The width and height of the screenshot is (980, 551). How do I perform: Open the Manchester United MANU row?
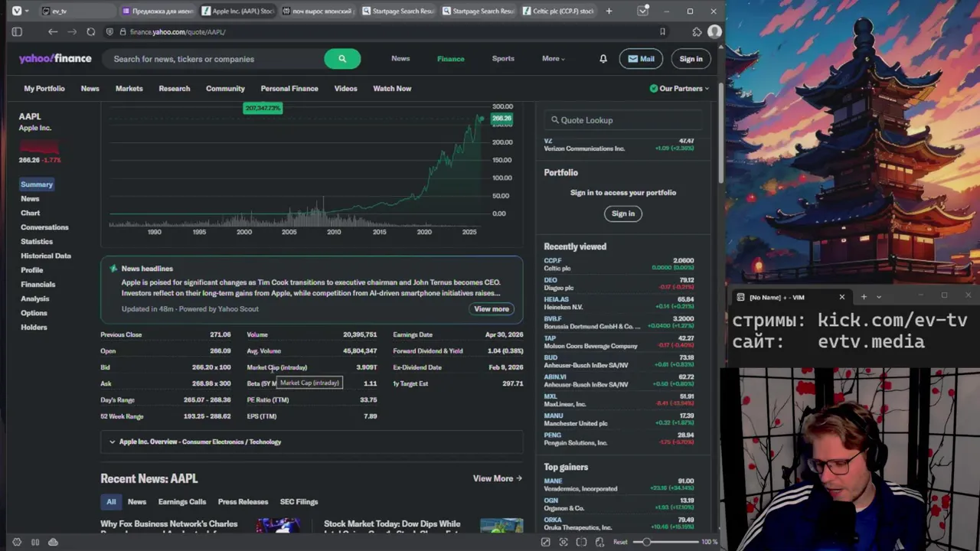click(x=619, y=419)
